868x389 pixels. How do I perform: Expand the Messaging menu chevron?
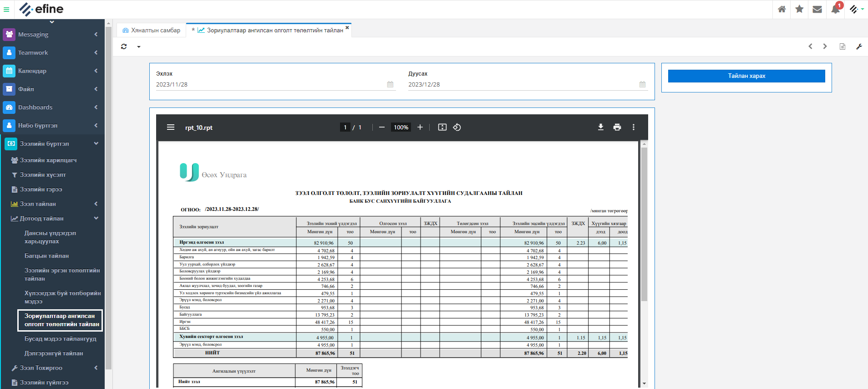point(96,34)
